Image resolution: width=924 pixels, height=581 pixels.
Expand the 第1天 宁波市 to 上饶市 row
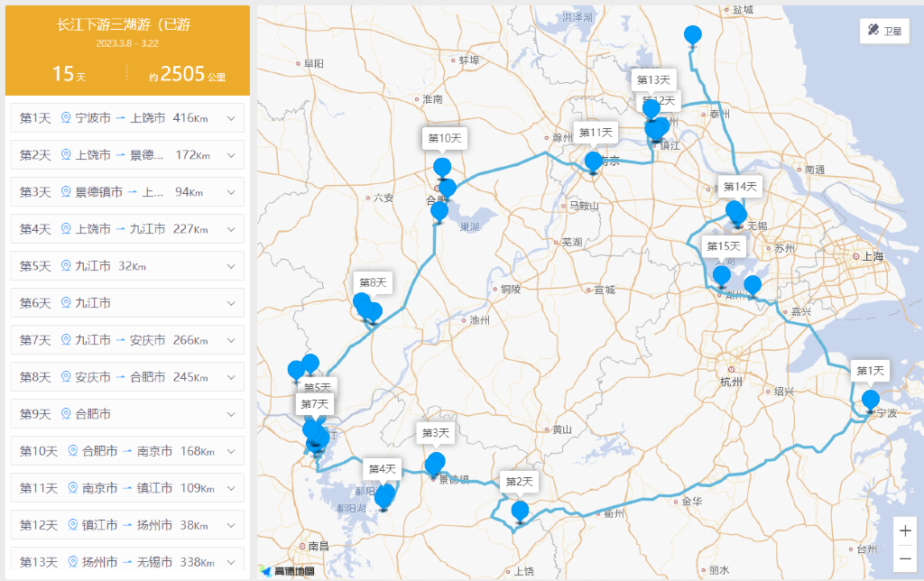(x=231, y=118)
